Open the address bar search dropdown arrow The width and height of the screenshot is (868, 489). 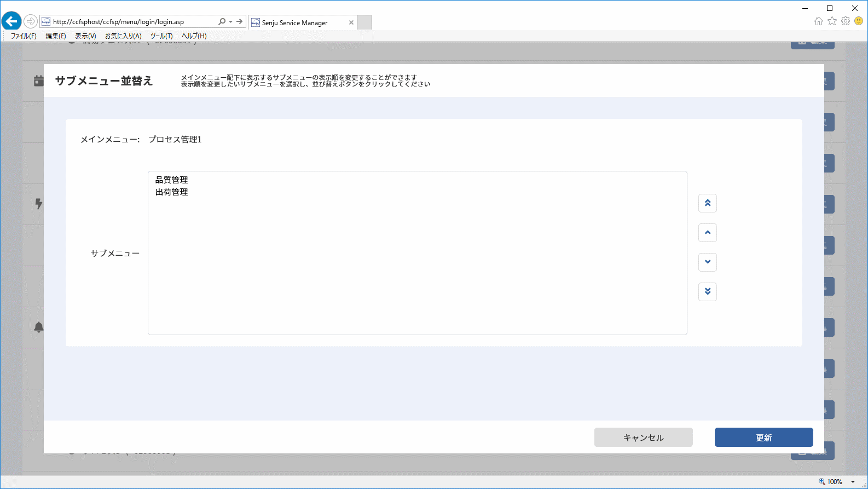pos(231,22)
